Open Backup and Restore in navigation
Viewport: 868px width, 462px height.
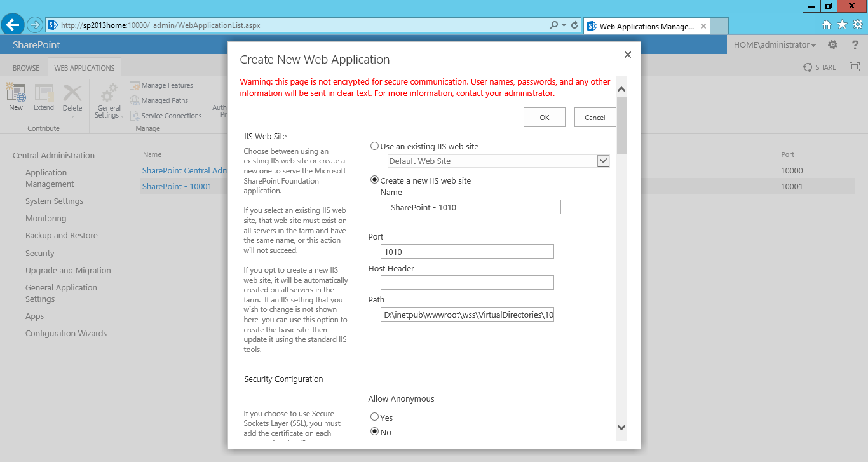(x=62, y=235)
